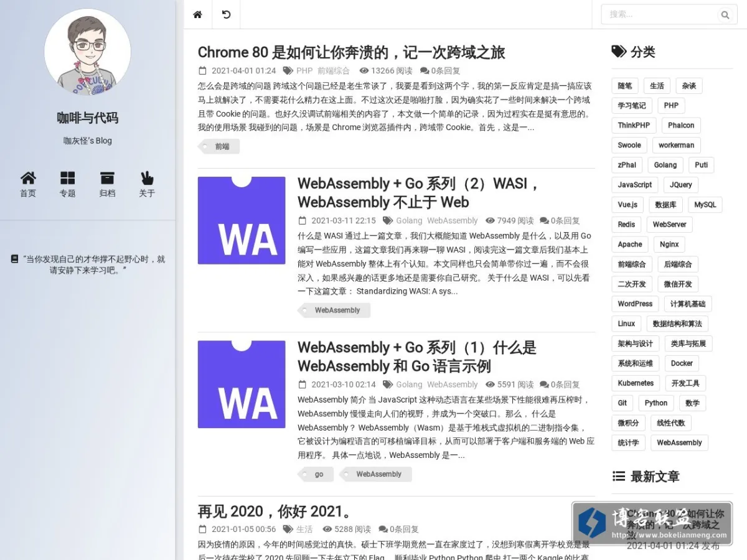Select the 数据库 category tag
747x560 pixels.
pos(665,205)
